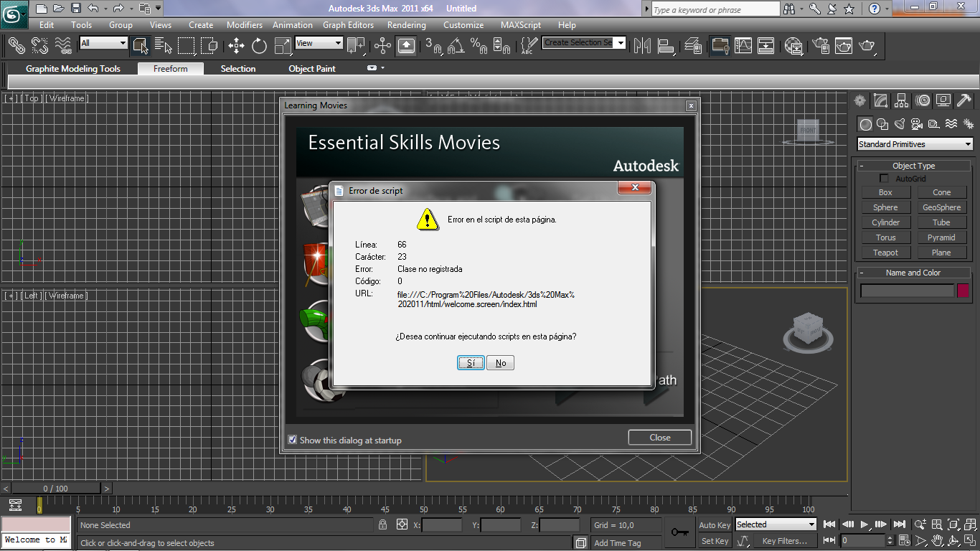Toggle the 3D Snaps button
The height and width of the screenshot is (551, 980).
[433, 46]
